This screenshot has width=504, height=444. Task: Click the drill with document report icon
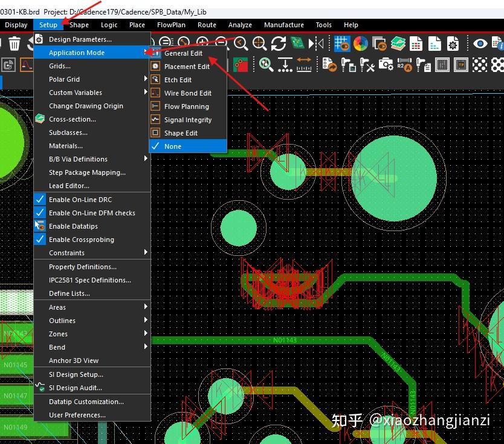[x=423, y=65]
